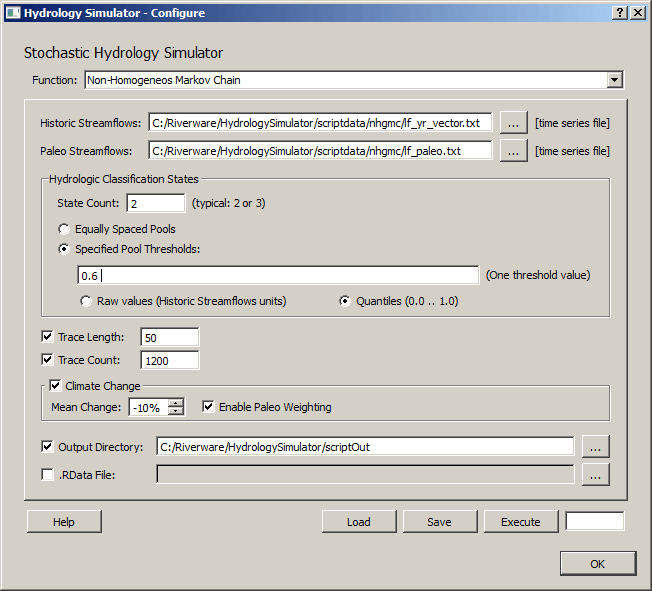Viewport: 652px width, 591px height.
Task: Click '[time series file]' next to Historic Streamflows
Action: click(572, 123)
